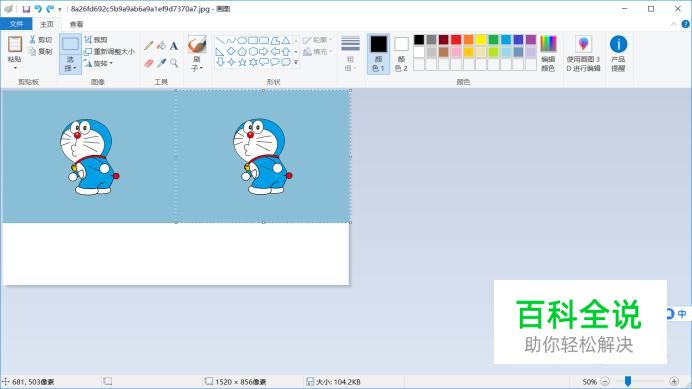
Task: Pick the orange color swatch
Action: [469, 40]
